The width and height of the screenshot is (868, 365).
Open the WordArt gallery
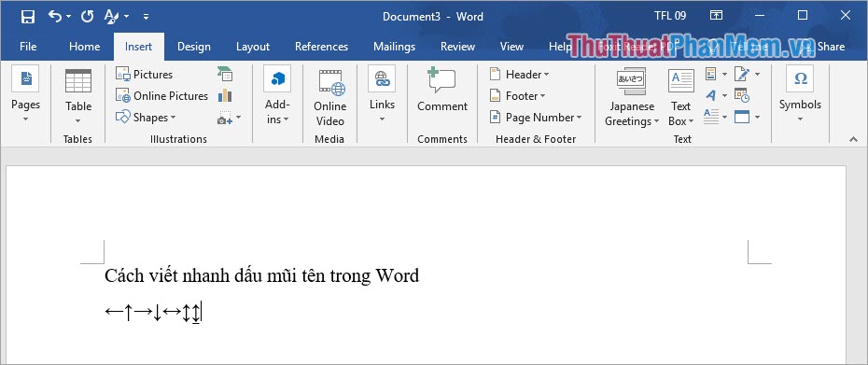coord(716,95)
